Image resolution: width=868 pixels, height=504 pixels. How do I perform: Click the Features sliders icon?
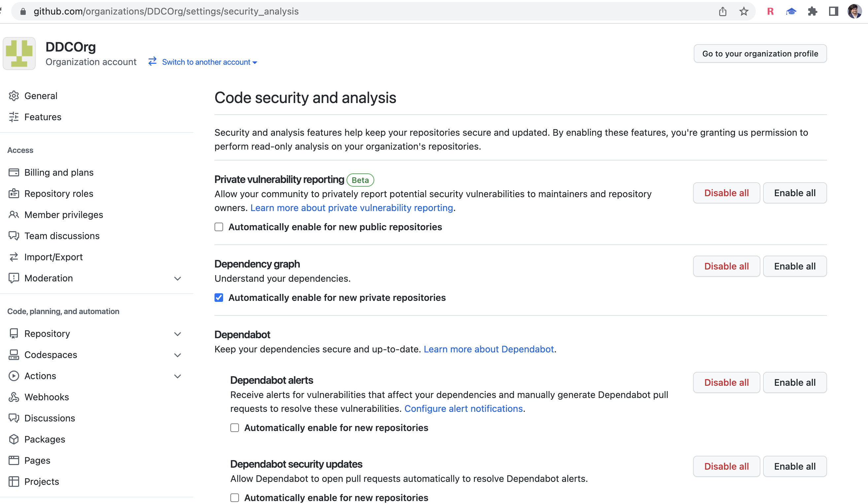[x=14, y=117]
